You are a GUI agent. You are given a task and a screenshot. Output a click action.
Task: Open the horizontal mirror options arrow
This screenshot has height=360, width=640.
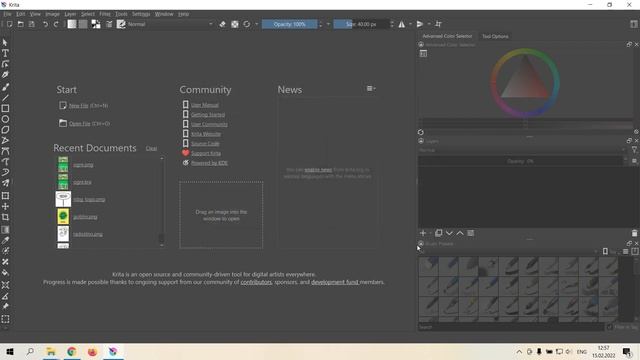[x=410, y=24]
